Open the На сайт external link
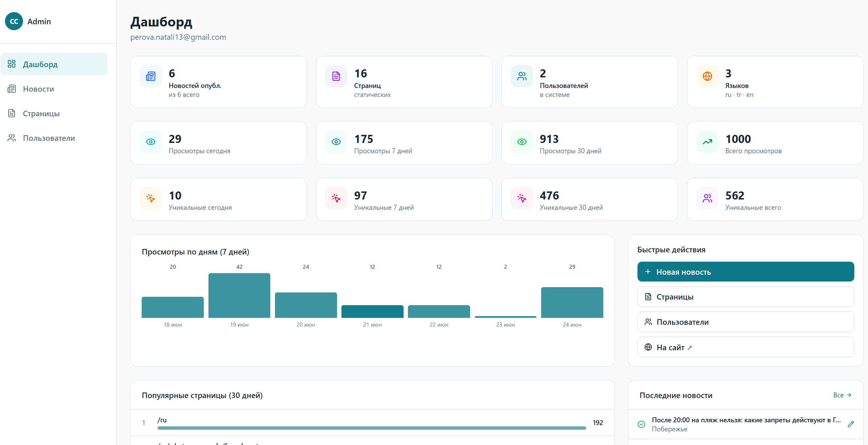Screen dimensions: 868x445 [x=745, y=347]
